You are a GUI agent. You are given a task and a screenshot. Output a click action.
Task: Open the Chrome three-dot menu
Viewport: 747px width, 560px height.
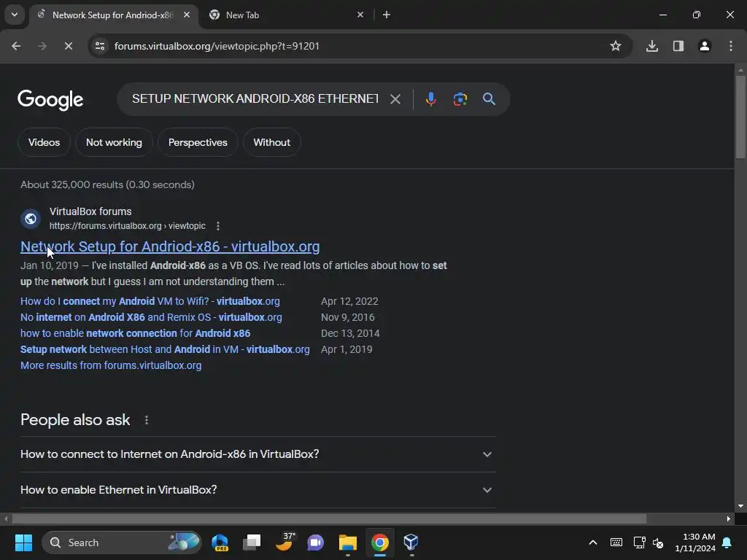pyautogui.click(x=731, y=46)
